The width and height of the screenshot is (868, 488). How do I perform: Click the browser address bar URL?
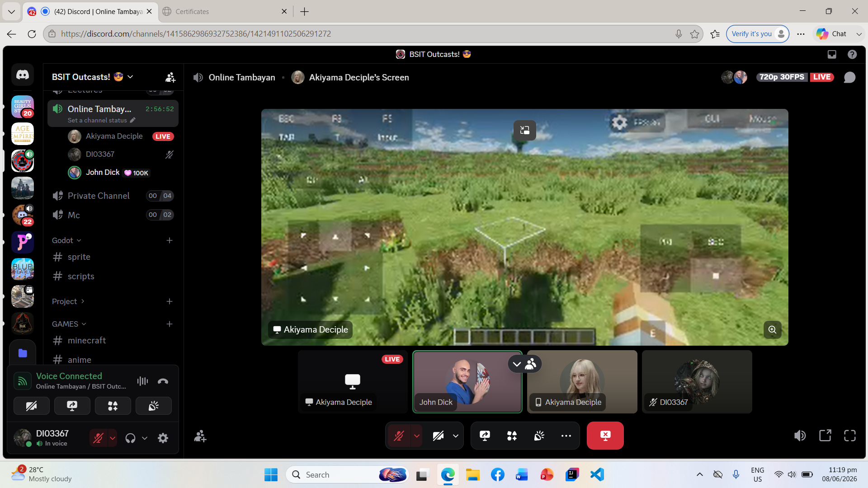[x=196, y=34]
